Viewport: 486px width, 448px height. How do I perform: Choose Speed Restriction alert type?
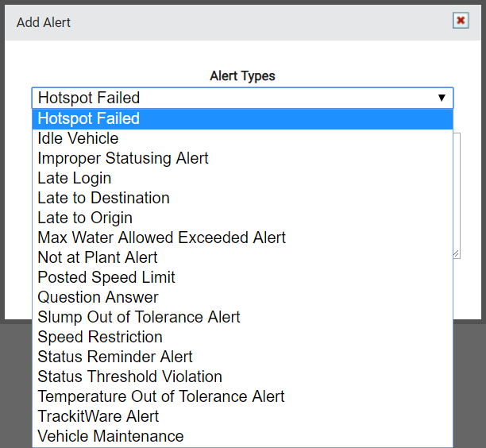point(242,337)
